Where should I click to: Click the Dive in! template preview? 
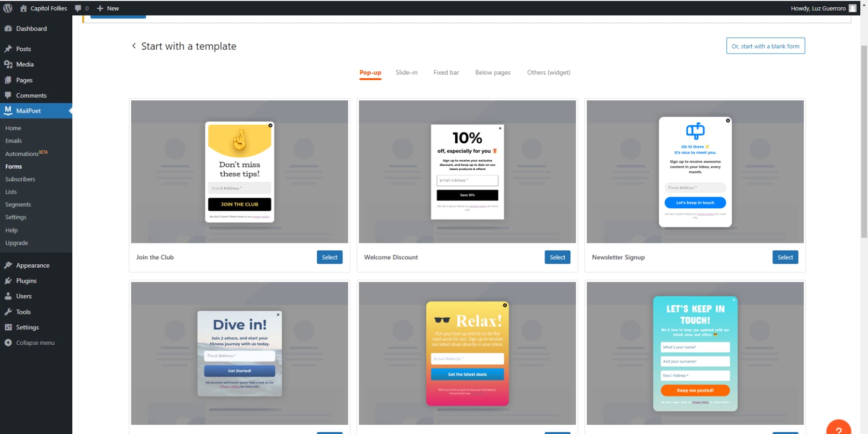pos(239,353)
